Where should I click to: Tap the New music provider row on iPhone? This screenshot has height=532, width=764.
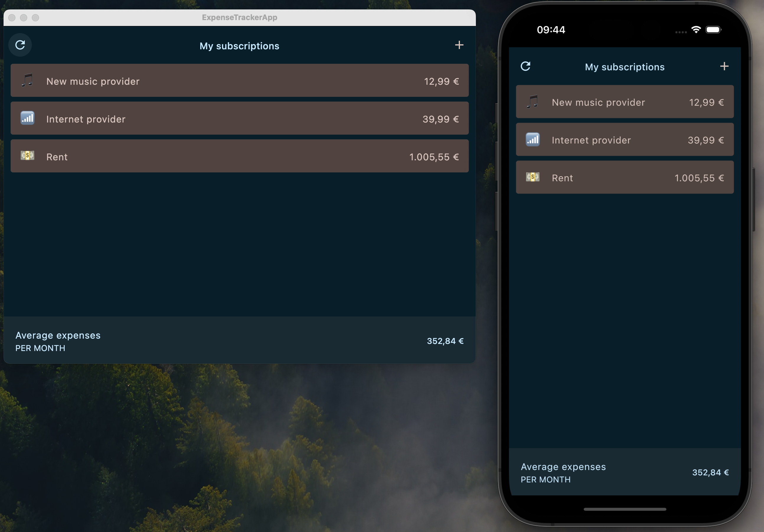coord(625,102)
